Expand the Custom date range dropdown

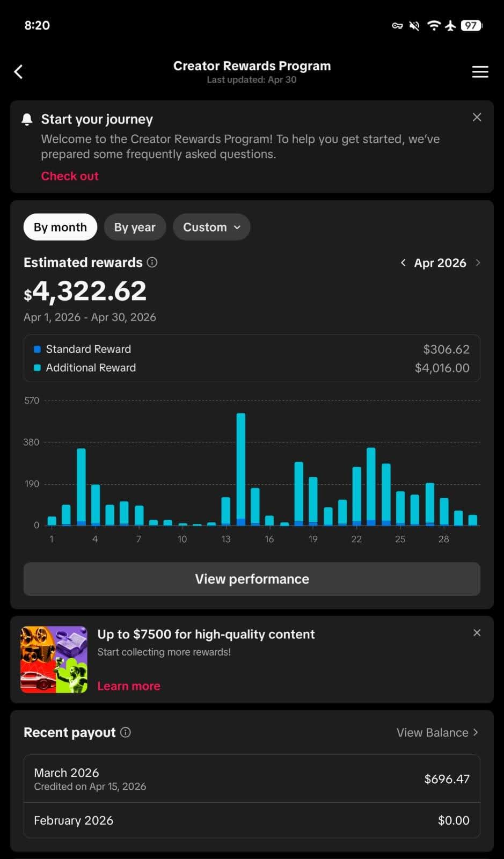pos(211,227)
